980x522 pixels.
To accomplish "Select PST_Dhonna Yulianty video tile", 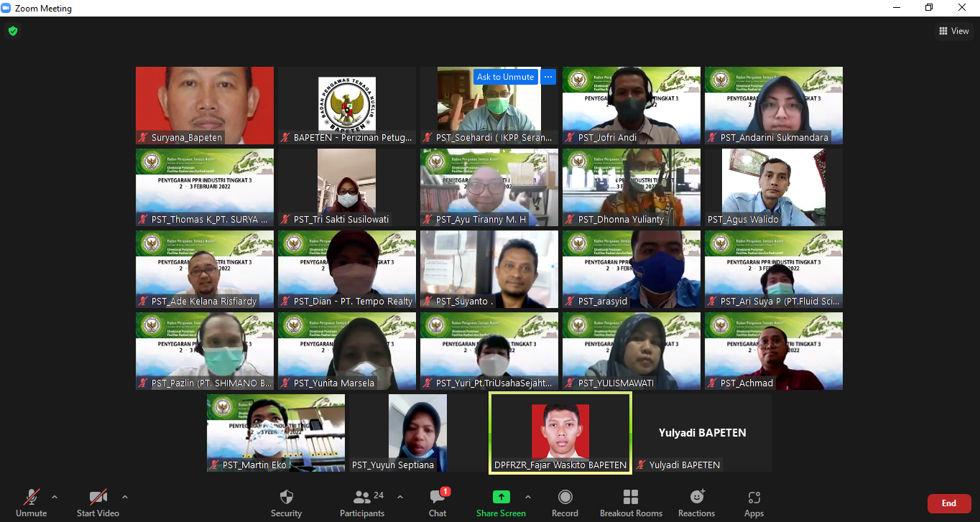I will (632, 187).
